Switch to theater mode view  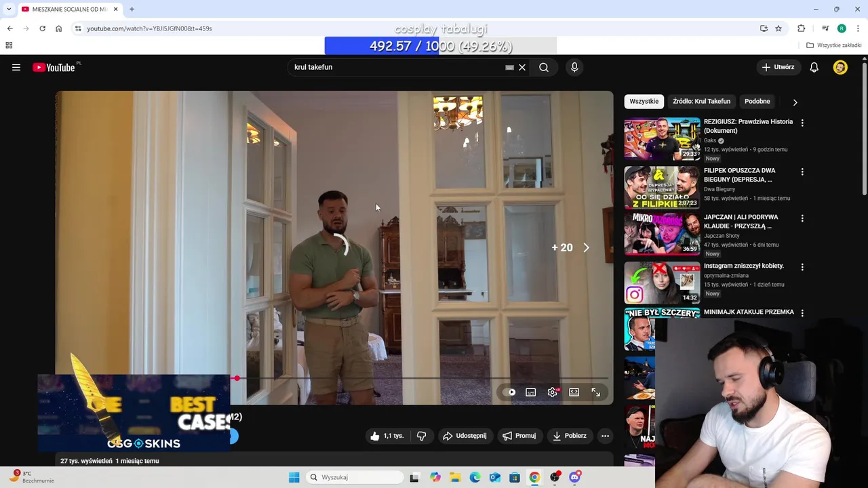574,392
